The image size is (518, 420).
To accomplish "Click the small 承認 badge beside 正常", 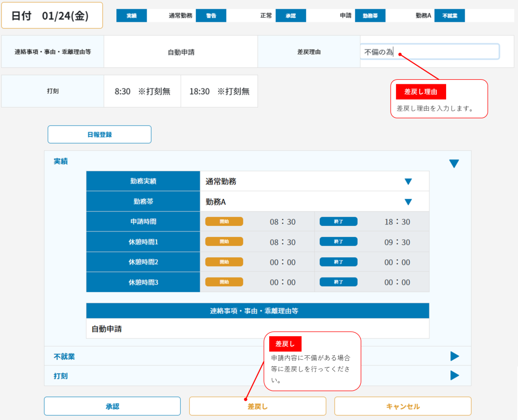I will click(290, 16).
